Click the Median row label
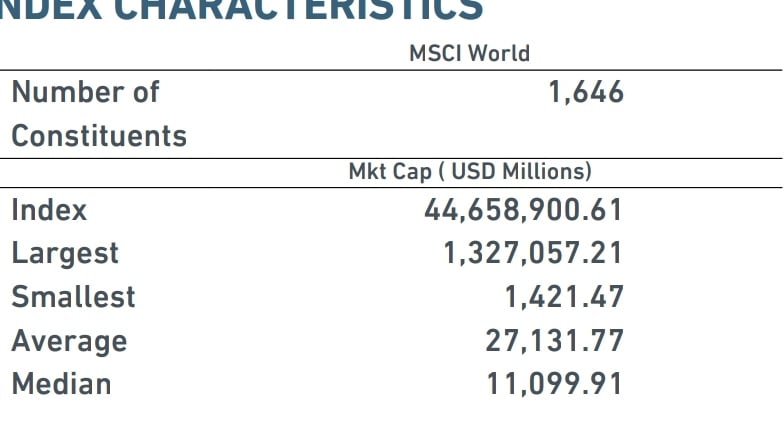Image resolution: width=784 pixels, height=446 pixels. (x=61, y=384)
